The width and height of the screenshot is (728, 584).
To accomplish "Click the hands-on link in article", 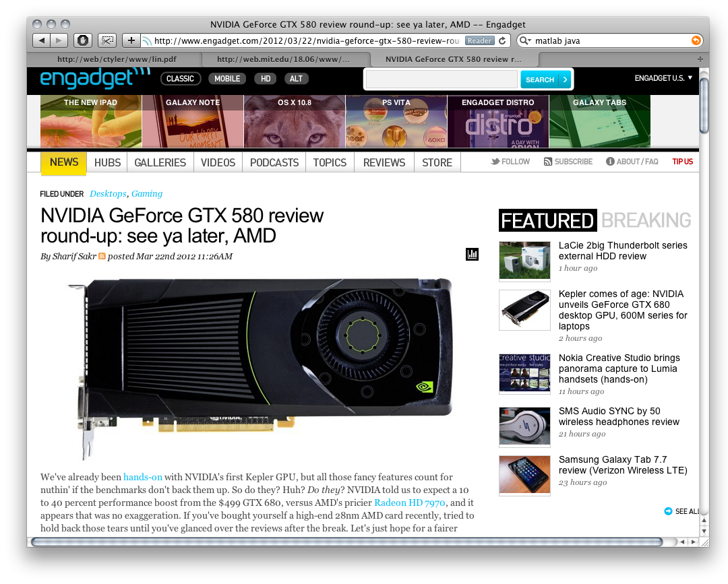I will (x=142, y=477).
